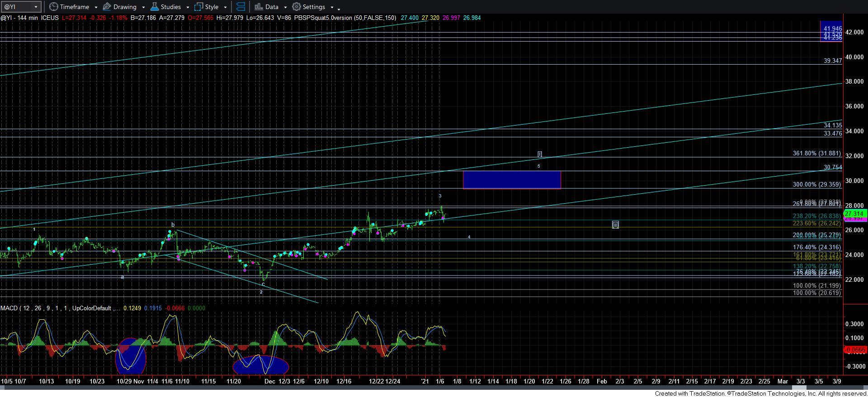
Task: Click the blue ellipse on MACD near Dec
Action: [x=261, y=365]
